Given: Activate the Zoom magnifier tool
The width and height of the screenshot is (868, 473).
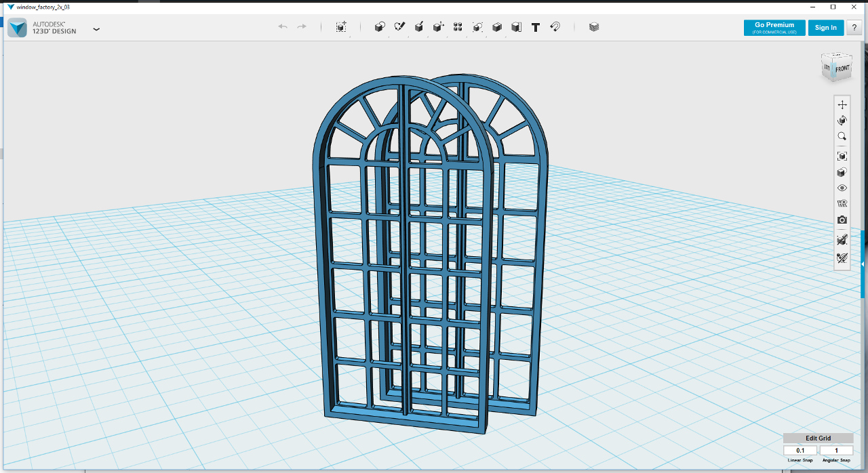Looking at the screenshot, I should pyautogui.click(x=842, y=136).
